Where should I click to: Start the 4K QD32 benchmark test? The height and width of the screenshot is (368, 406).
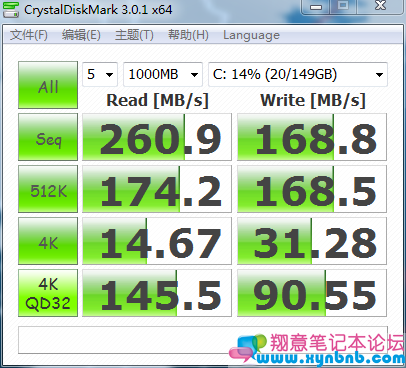click(48, 293)
